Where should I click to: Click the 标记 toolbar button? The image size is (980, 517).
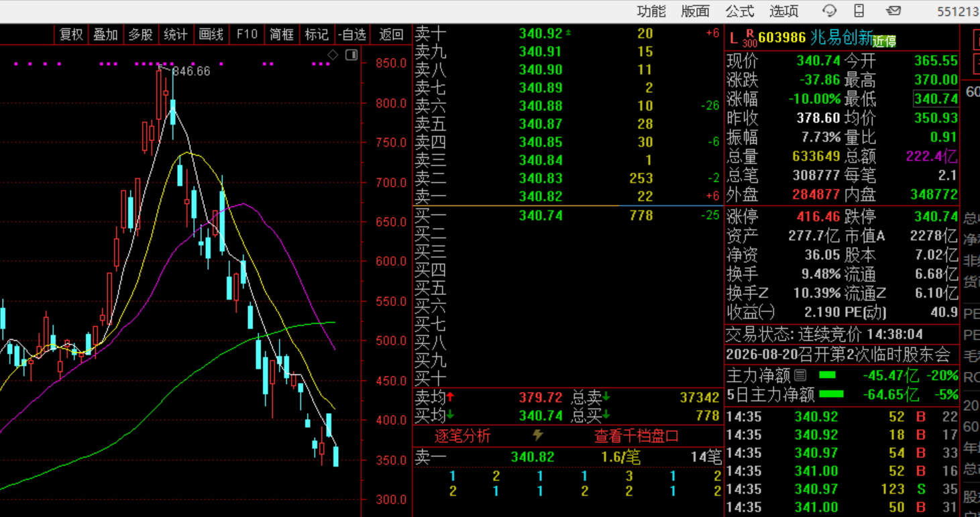(x=317, y=34)
